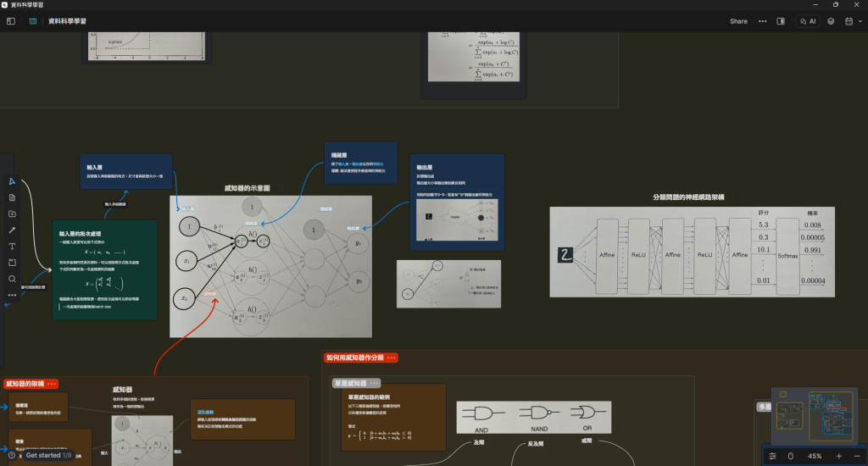The width and height of the screenshot is (868, 466).
Task: Open options dots on 如何用感知器作分類 section
Action: pos(392,358)
